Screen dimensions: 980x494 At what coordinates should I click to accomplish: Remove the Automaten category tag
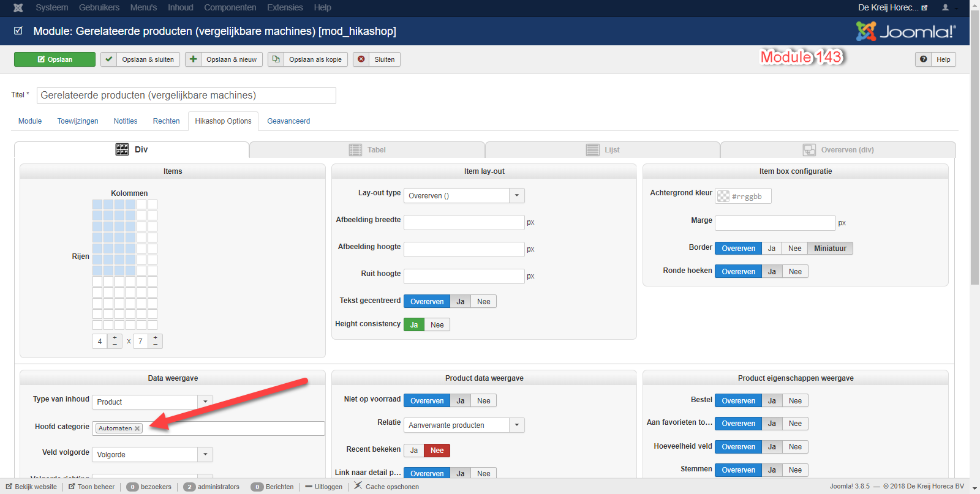[137, 429]
